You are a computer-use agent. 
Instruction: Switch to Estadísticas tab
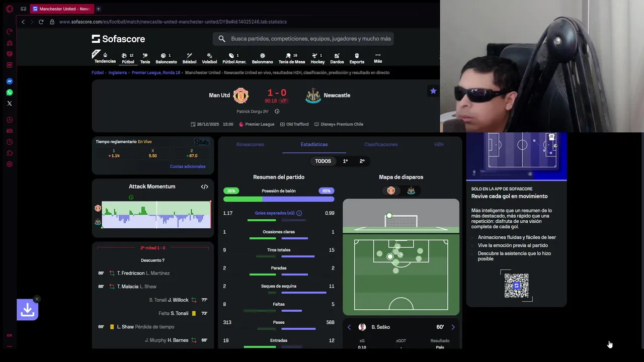[x=314, y=144]
